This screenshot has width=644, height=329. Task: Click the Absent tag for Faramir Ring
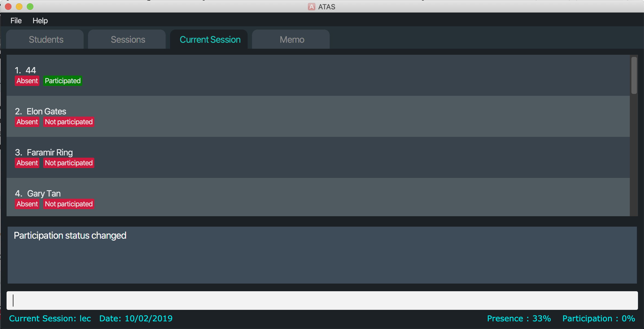pos(27,163)
